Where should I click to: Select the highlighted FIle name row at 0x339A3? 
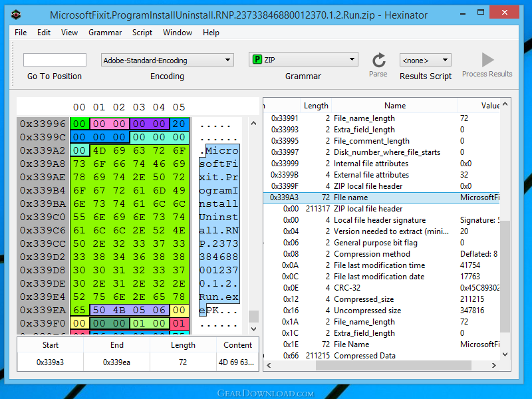pos(381,198)
